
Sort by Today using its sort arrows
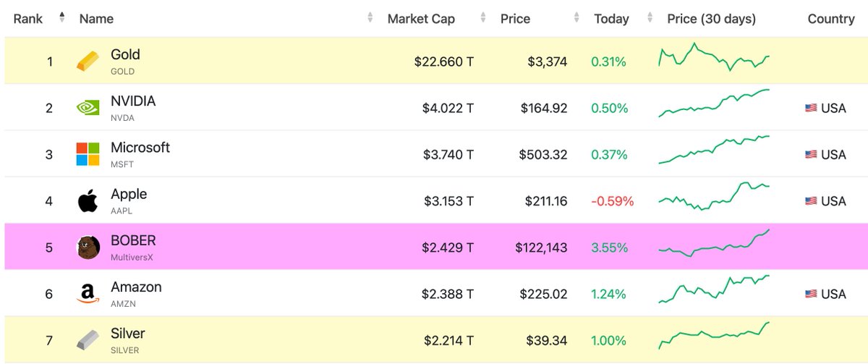[650, 17]
